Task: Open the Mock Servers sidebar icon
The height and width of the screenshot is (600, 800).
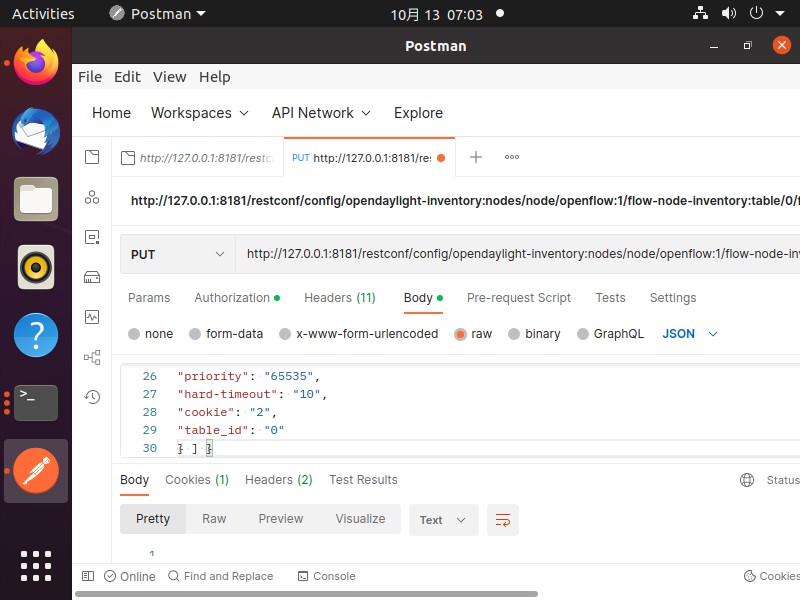Action: click(x=92, y=277)
